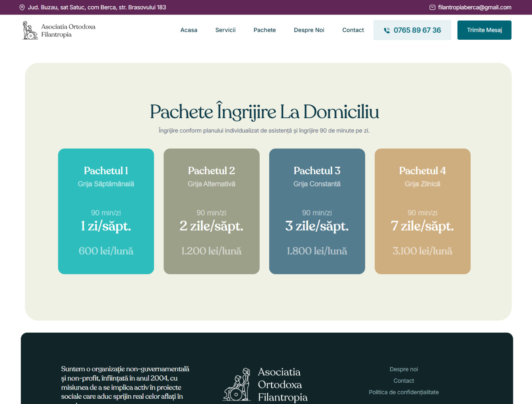This screenshot has height=404, width=532.
Task: Go to the Servicii page
Action: click(x=225, y=30)
